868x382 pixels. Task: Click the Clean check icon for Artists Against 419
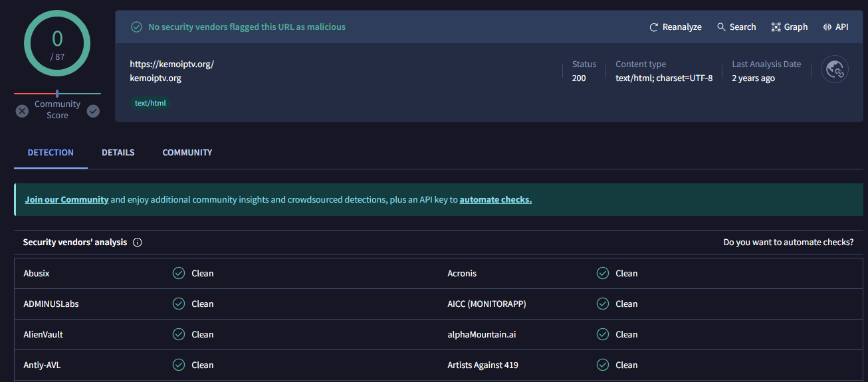tap(603, 365)
